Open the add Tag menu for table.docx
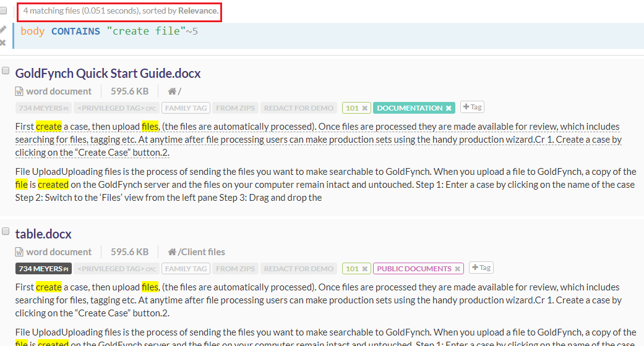The image size is (644, 346). (x=481, y=268)
